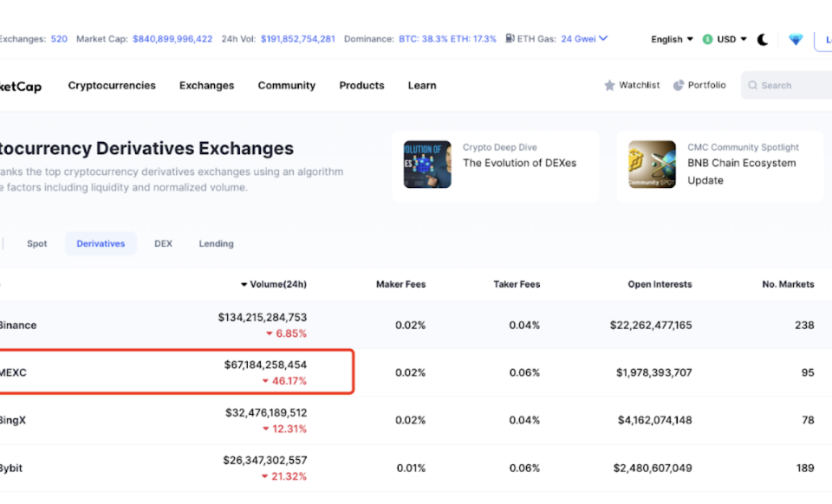Click Bybit open interest $2,480,607,049
This screenshot has width=832, height=504.
[653, 468]
